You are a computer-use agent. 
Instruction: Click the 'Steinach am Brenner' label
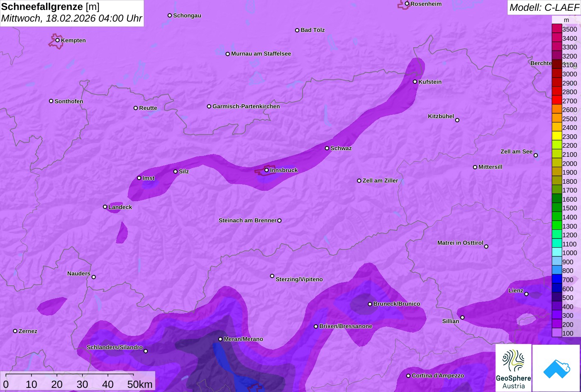247,221
